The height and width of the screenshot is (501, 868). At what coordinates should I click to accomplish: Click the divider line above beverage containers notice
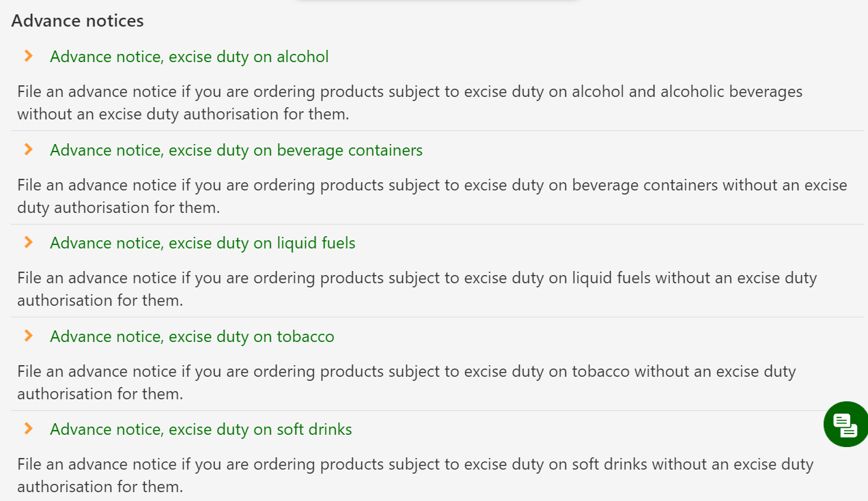coord(437,130)
